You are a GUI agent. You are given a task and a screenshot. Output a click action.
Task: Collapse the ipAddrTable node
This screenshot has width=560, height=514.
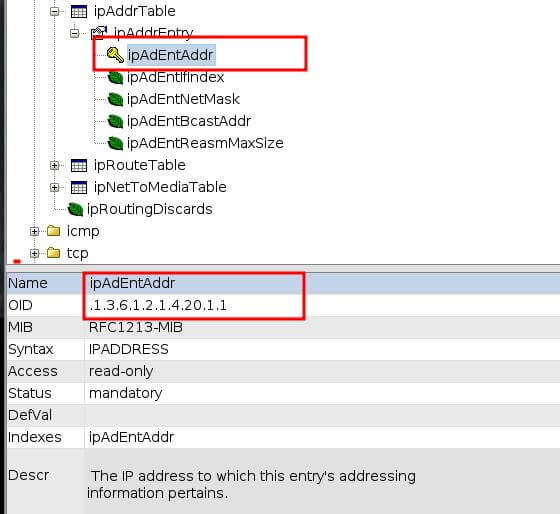54,12
